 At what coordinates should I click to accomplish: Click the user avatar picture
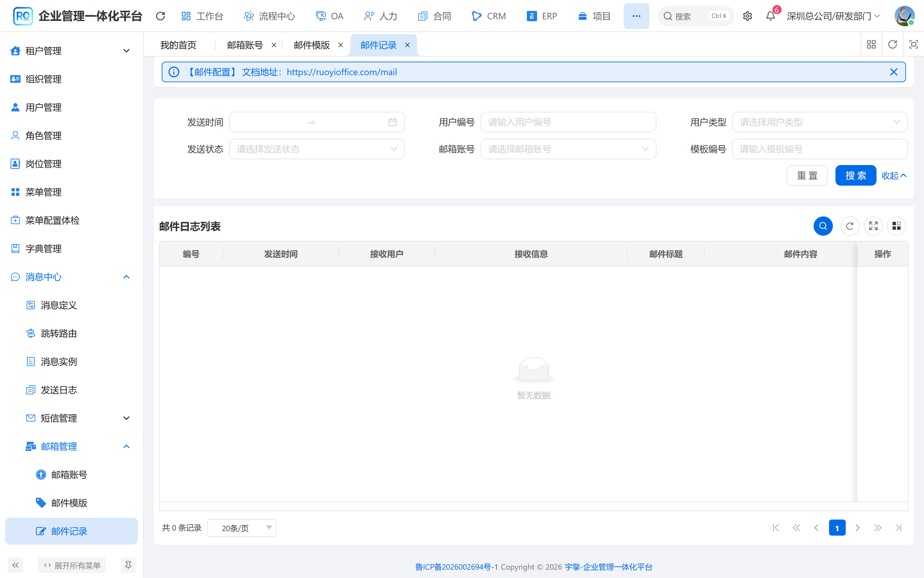tap(904, 16)
